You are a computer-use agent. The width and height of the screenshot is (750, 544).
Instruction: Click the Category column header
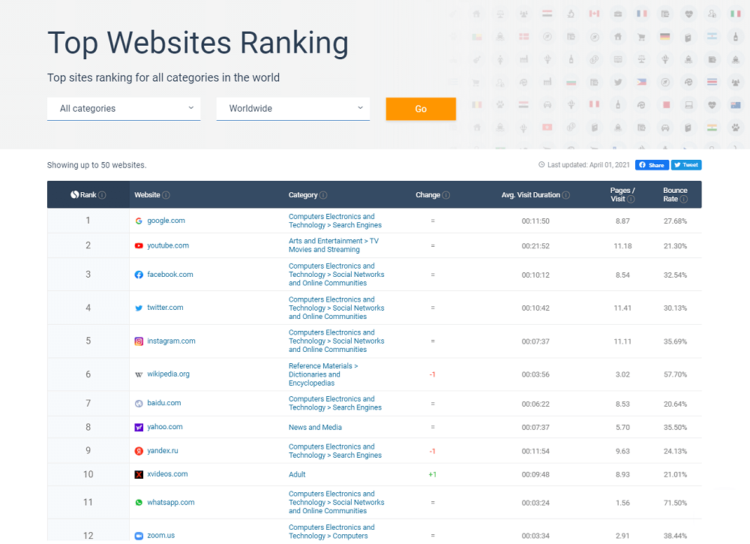click(x=303, y=195)
